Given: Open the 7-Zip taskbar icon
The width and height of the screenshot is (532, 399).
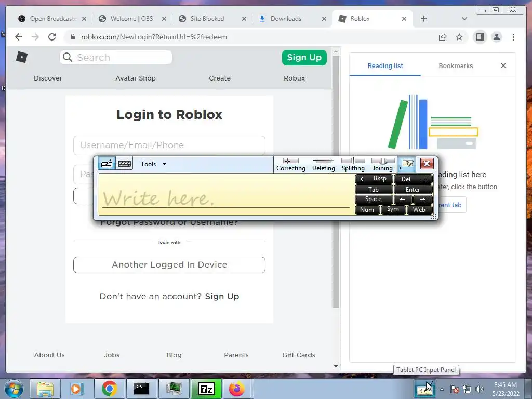Looking at the screenshot, I should click(206, 389).
